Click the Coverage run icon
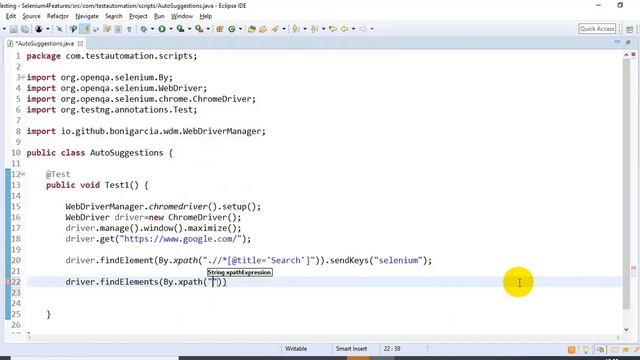Screen dimensions: 640x360 [180, 29]
